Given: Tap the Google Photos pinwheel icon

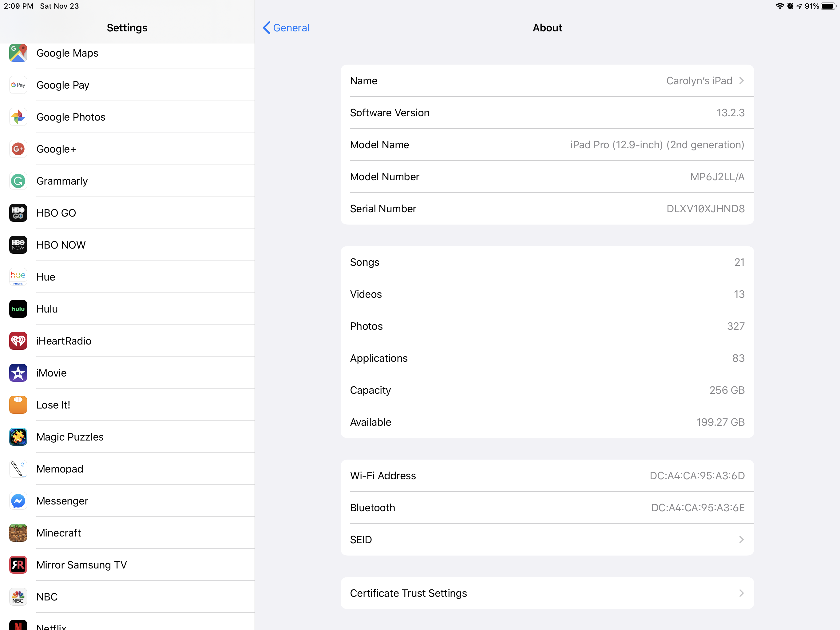Looking at the screenshot, I should pos(18,117).
